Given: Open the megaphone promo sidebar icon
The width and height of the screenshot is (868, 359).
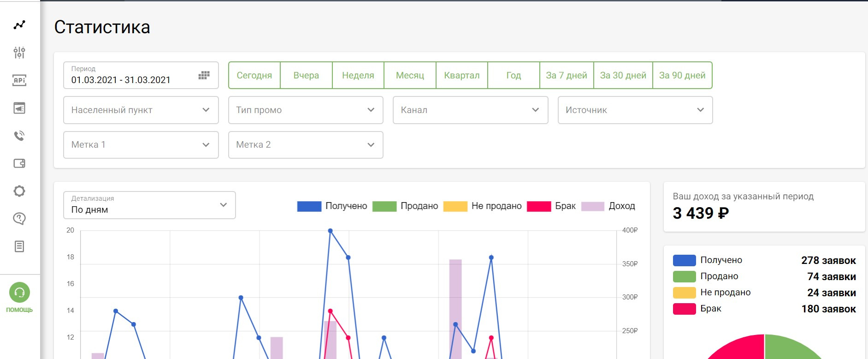Looking at the screenshot, I should 19,108.
